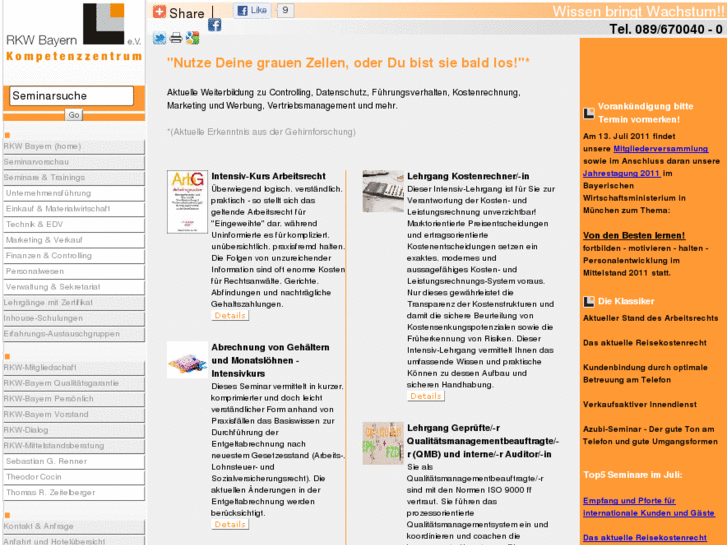Click the QMB course thumbnail image
Viewport: 727px width, 545px height.
tap(383, 443)
